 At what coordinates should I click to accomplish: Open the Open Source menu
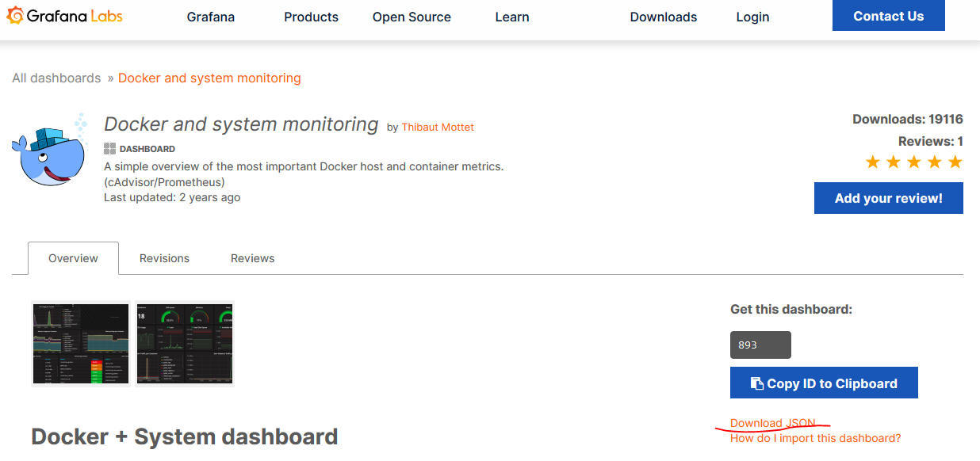click(x=412, y=17)
